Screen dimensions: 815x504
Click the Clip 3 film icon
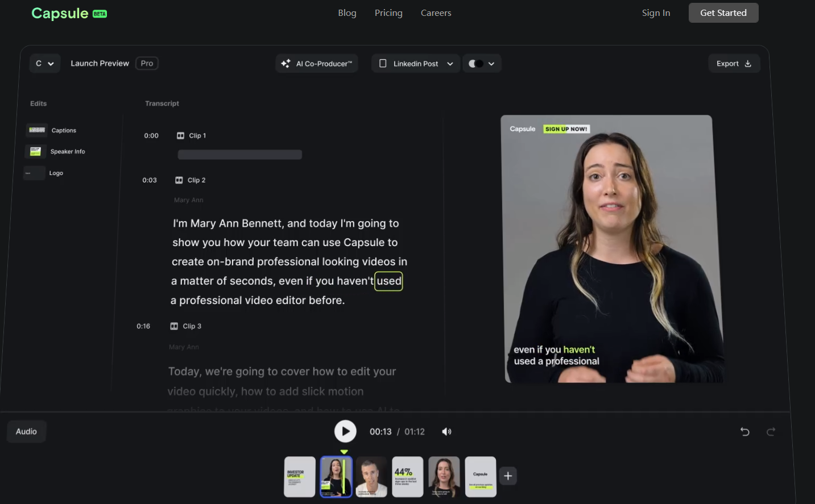174,326
